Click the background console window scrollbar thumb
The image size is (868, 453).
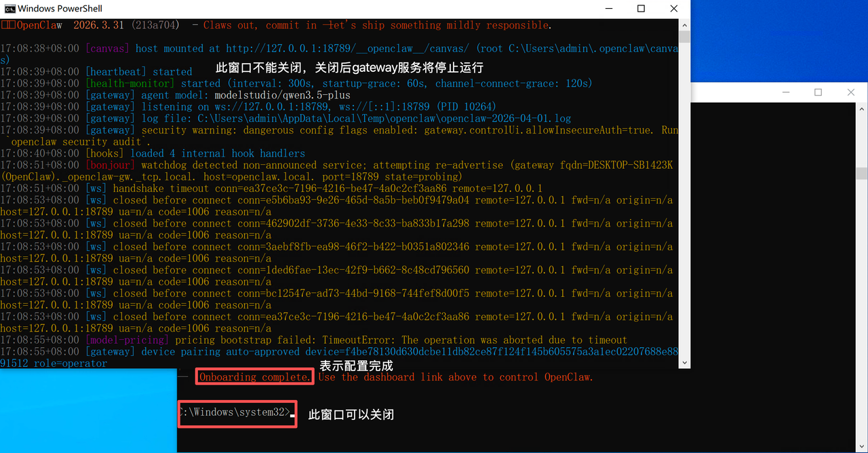coord(862,173)
